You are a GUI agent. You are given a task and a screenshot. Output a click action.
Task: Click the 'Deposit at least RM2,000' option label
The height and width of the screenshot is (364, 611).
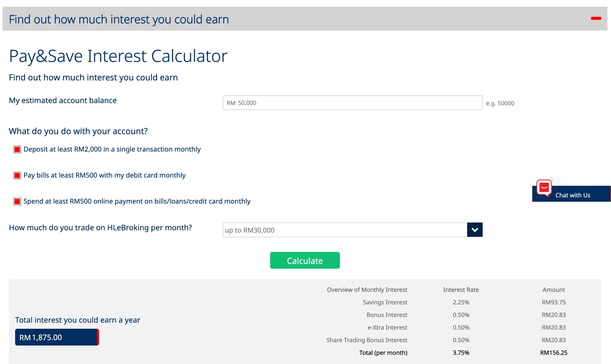[112, 149]
